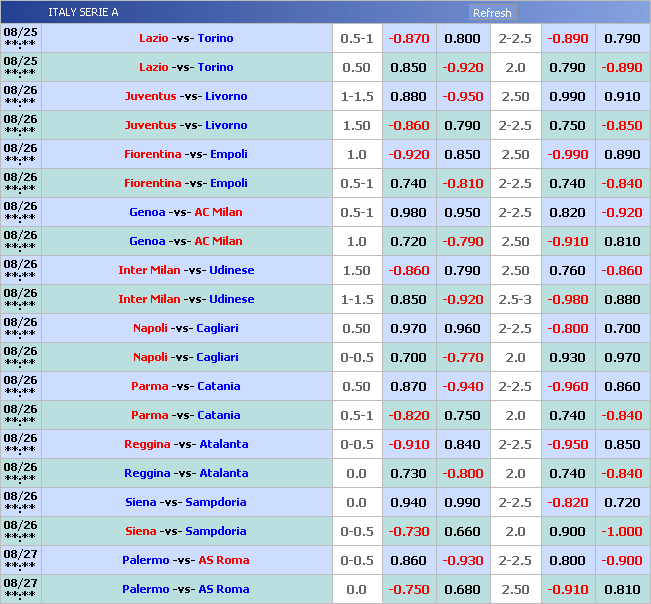Select the -0.870 home odds for Lazio

(x=409, y=38)
